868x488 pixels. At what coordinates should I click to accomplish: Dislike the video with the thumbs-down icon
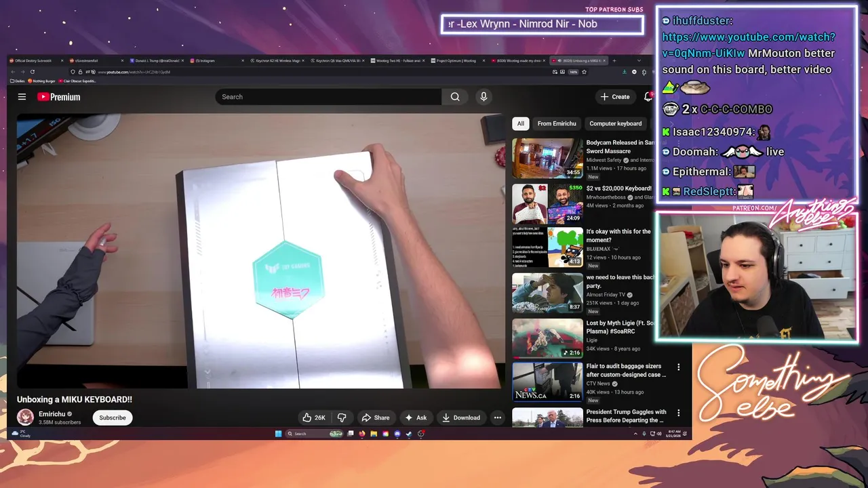(x=342, y=418)
